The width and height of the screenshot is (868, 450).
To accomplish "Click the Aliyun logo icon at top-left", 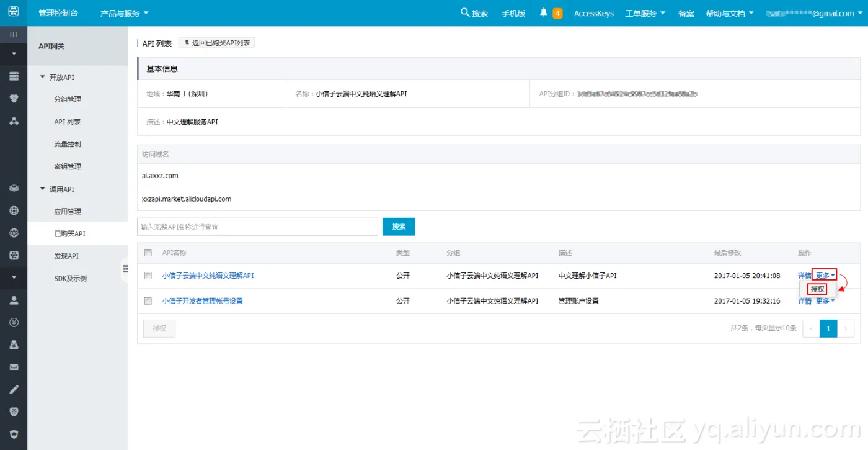I will coord(13,12).
